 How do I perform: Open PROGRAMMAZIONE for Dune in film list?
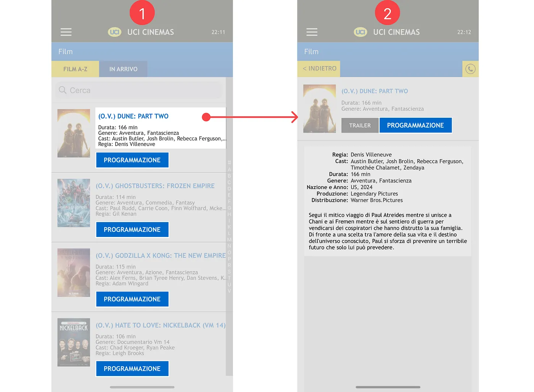point(132,160)
